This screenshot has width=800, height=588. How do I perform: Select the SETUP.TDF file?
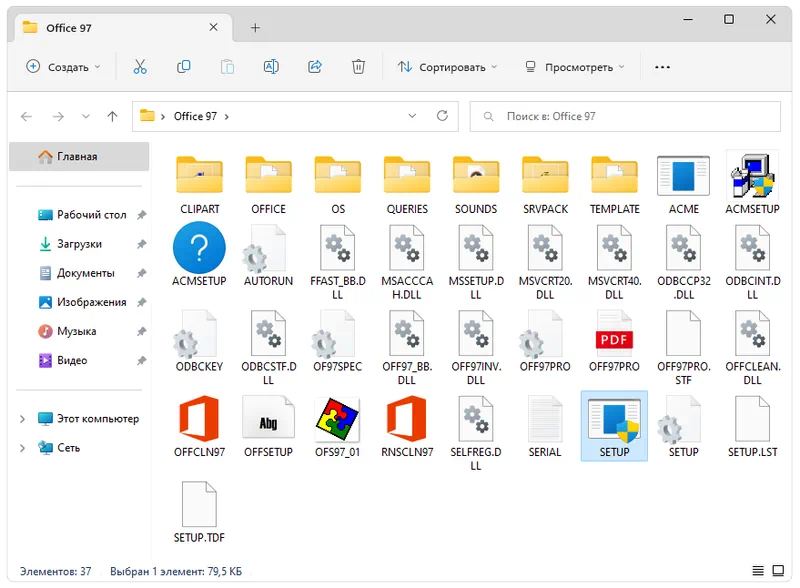pos(199,512)
